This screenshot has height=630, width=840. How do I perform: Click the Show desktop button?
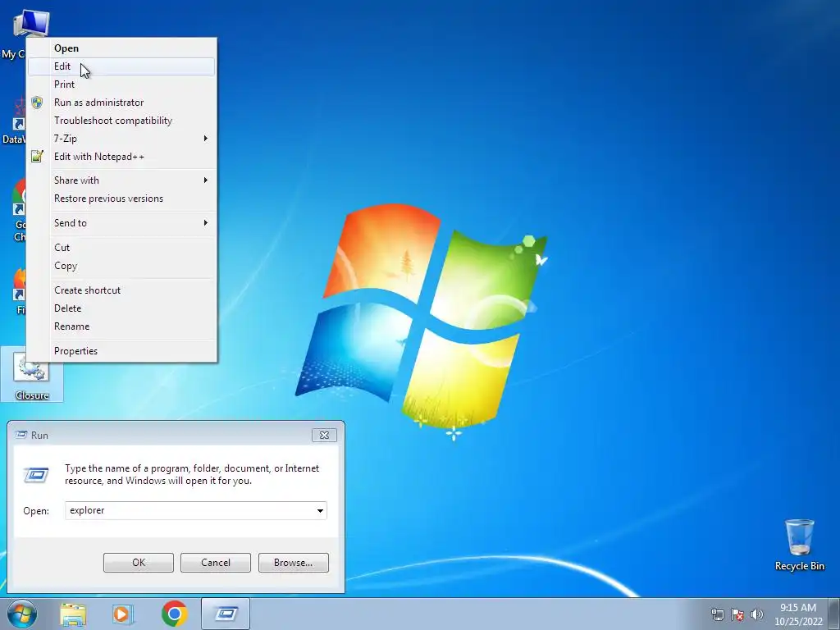834,614
